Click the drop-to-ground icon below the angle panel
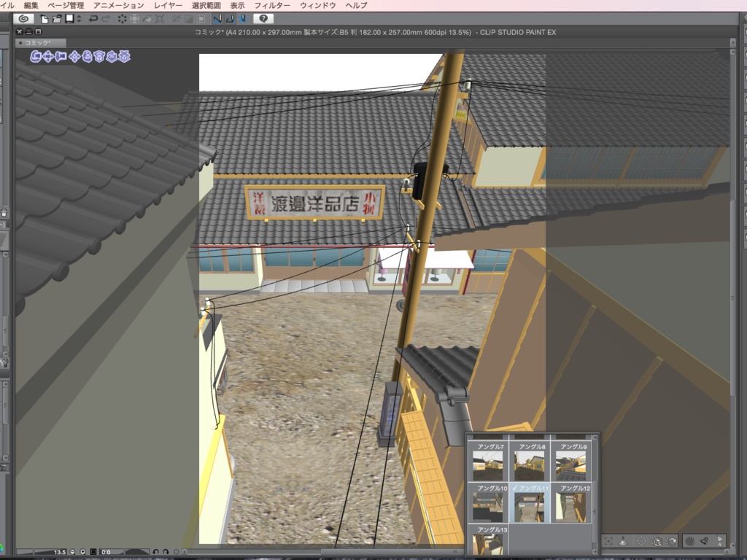747x560 pixels. coord(622,540)
